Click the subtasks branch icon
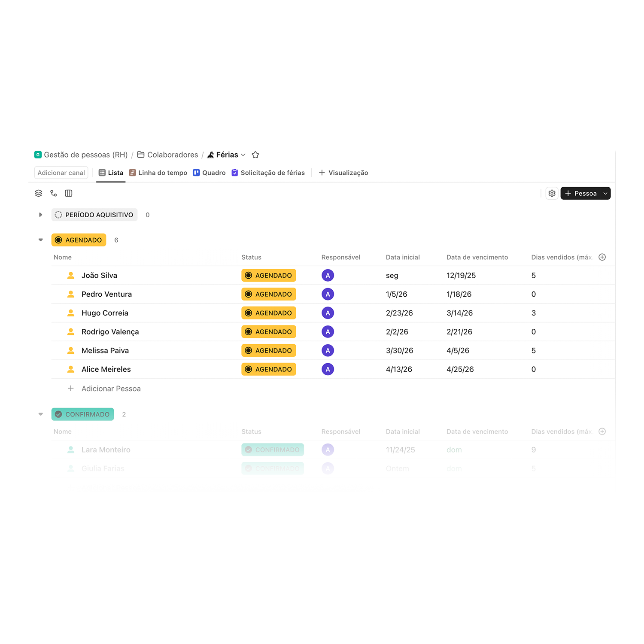 click(x=54, y=193)
